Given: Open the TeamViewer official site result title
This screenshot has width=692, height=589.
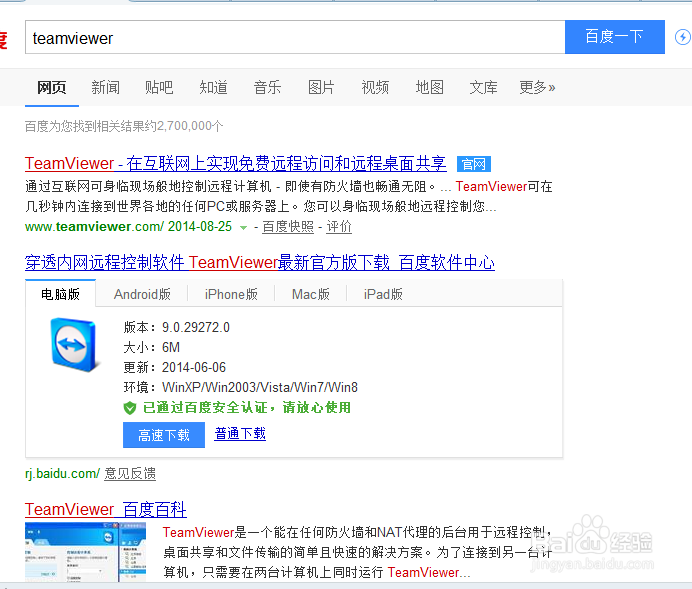Looking at the screenshot, I should click(x=236, y=164).
